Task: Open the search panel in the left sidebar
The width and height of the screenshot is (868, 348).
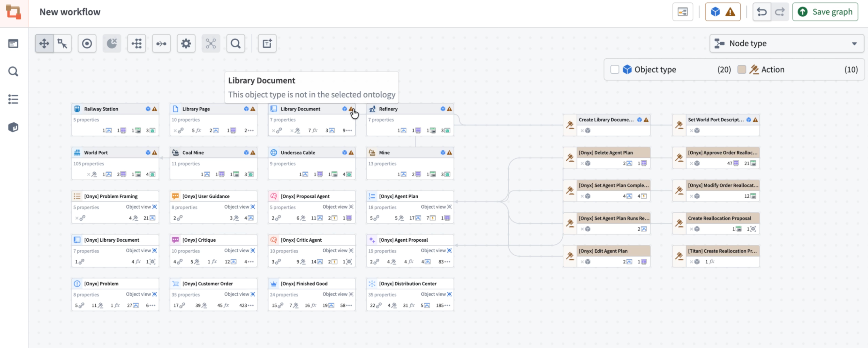Action: [13, 71]
